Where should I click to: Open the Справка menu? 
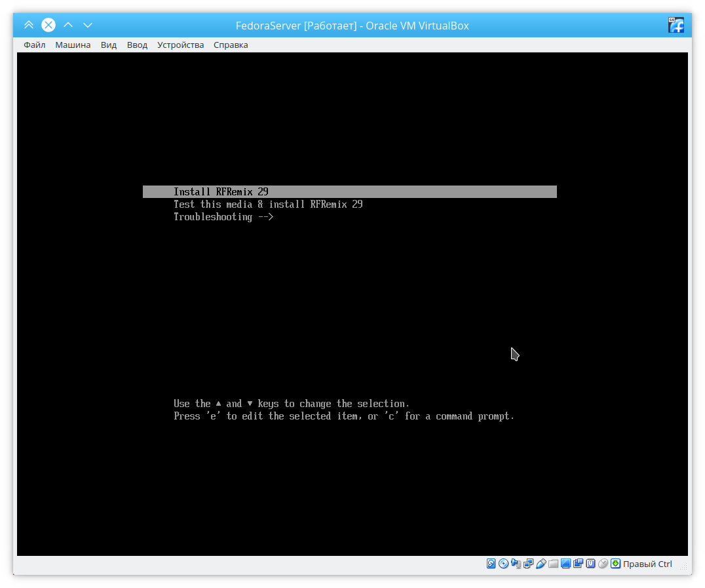click(x=231, y=45)
